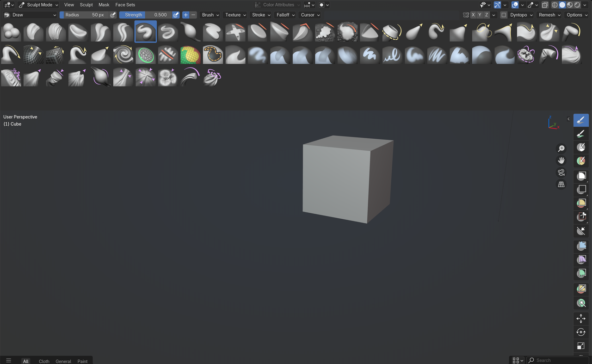Open the Sculpt Mode dropdown
This screenshot has height=364, width=592.
(x=39, y=5)
